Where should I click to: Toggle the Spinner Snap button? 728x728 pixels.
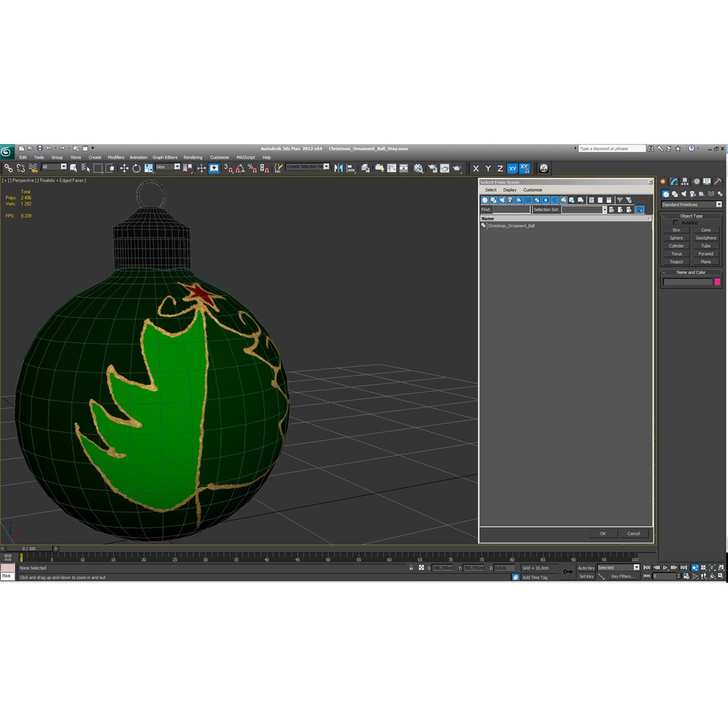264,168
